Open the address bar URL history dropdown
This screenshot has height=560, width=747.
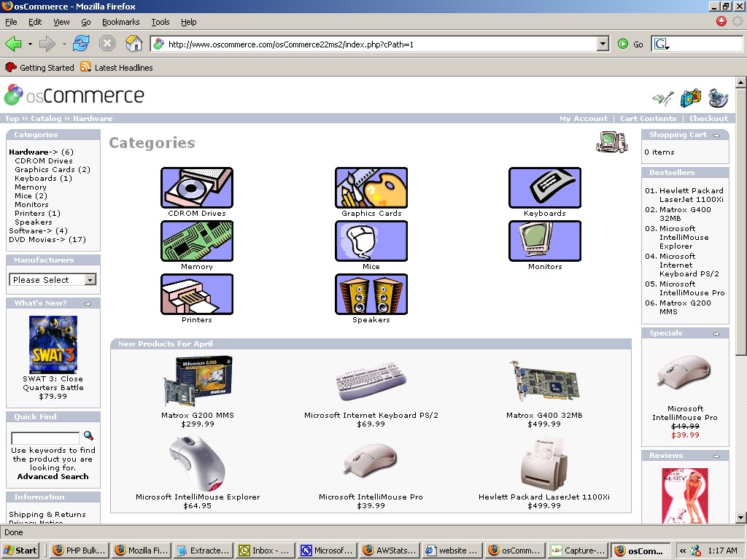click(603, 44)
